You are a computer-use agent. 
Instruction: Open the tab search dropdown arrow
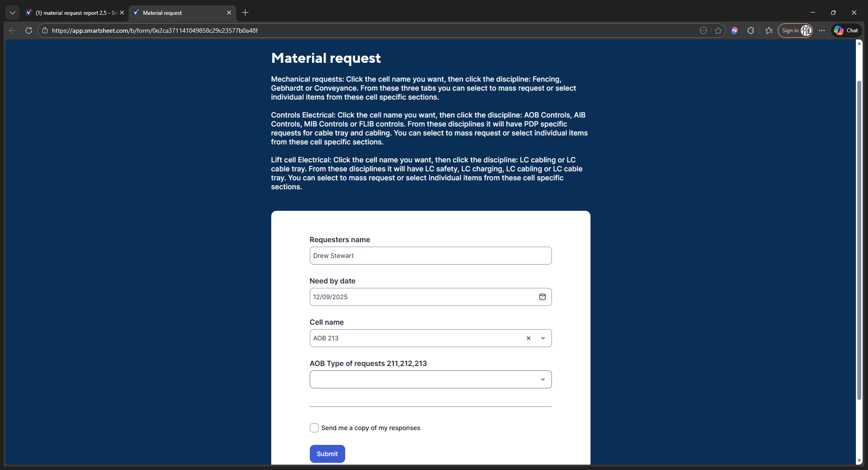tap(13, 13)
